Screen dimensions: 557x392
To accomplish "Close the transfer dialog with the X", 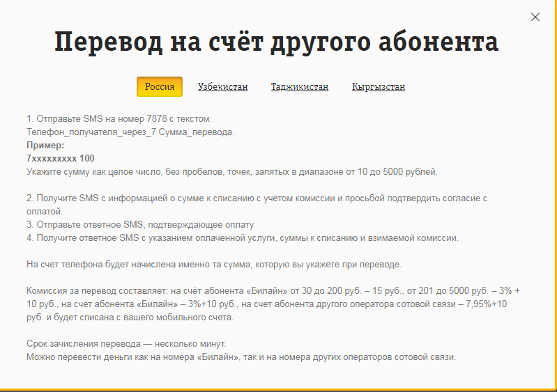I will coord(535,17).
